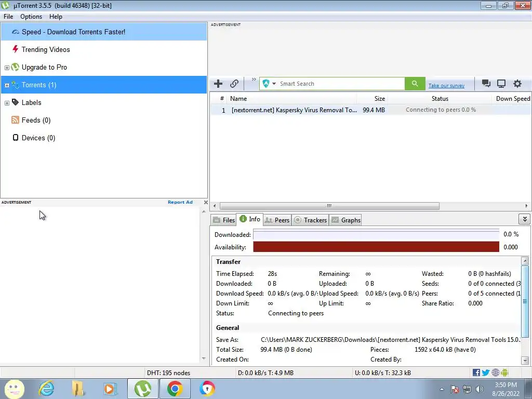Image resolution: width=532 pixels, height=399 pixels.
Task: Click the Labels tag icon
Action: pyautogui.click(x=15, y=102)
